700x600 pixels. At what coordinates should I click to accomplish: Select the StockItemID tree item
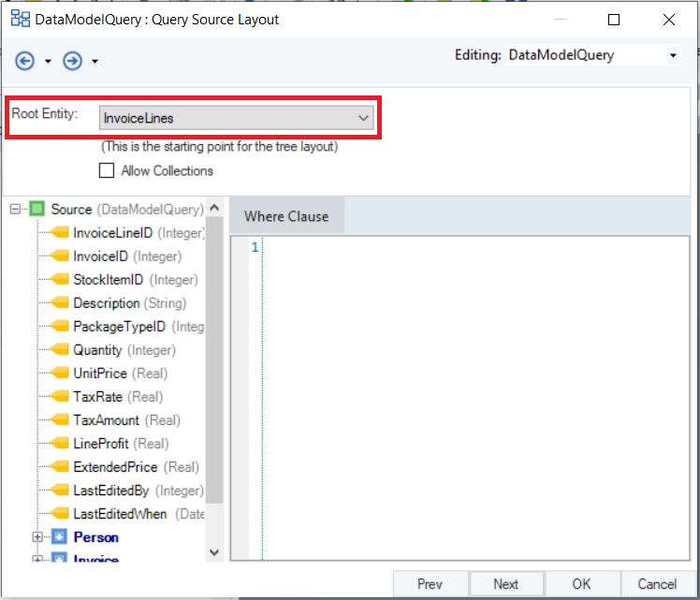[x=136, y=280]
